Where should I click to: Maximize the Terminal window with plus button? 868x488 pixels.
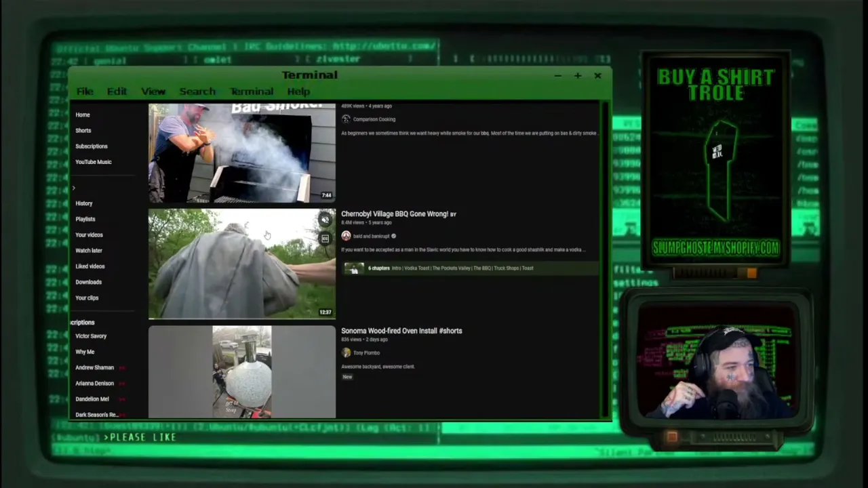578,76
